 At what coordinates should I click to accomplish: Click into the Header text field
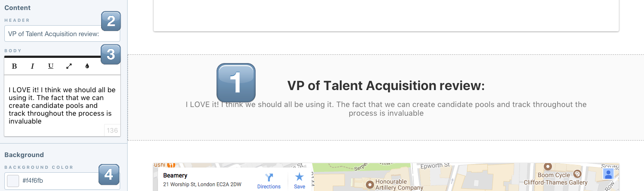(x=62, y=34)
